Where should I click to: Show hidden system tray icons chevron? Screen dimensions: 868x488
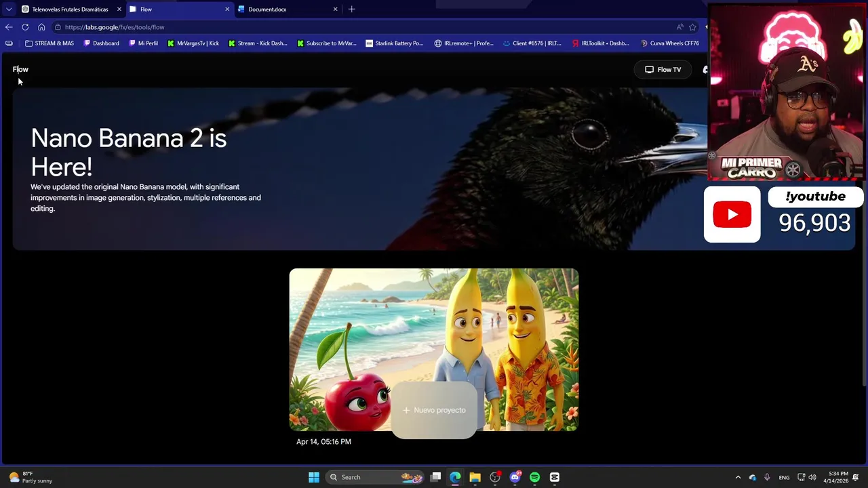point(738,477)
